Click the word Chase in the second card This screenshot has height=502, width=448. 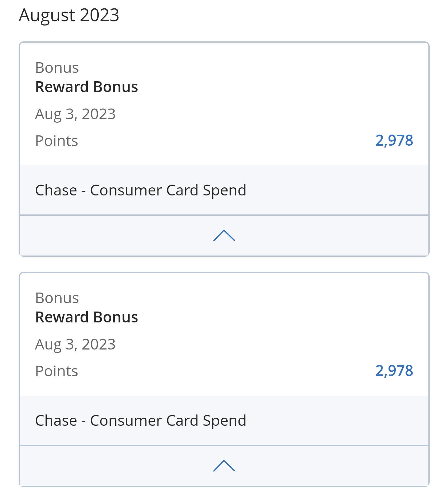[x=56, y=420]
